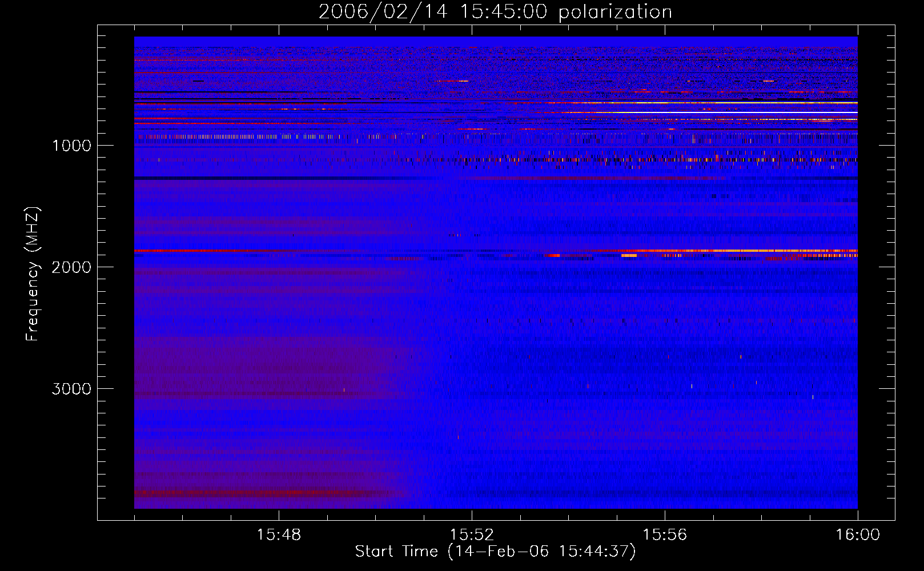Click the '1000' frequency tick label

71,146
